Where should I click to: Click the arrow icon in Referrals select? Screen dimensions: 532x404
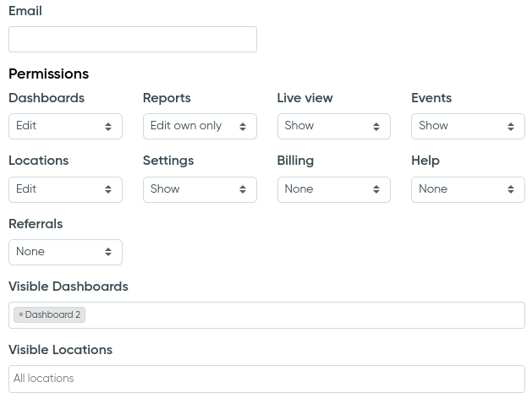coord(108,252)
